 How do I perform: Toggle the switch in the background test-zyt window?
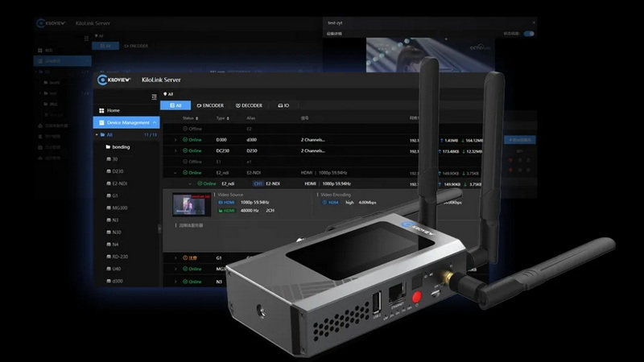529,34
